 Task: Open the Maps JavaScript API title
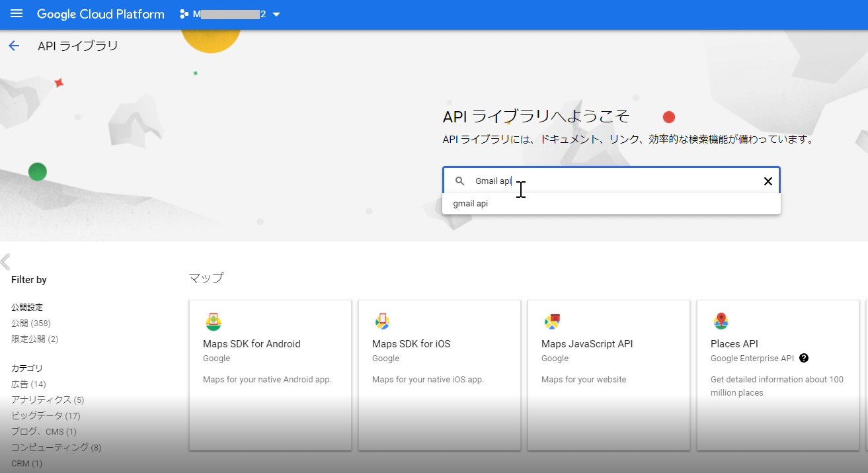click(x=587, y=344)
